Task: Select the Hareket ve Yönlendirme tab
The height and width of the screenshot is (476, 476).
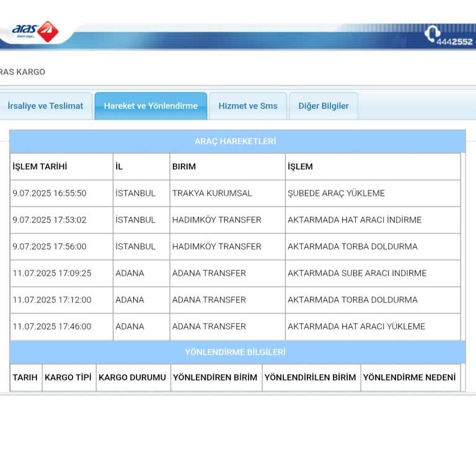Action: [151, 106]
